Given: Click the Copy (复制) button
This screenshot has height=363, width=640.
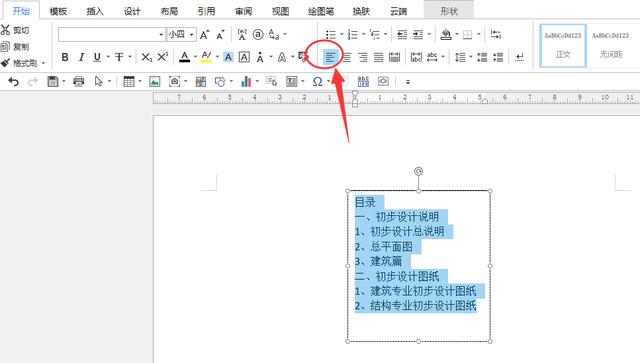Looking at the screenshot, I should point(15,47).
